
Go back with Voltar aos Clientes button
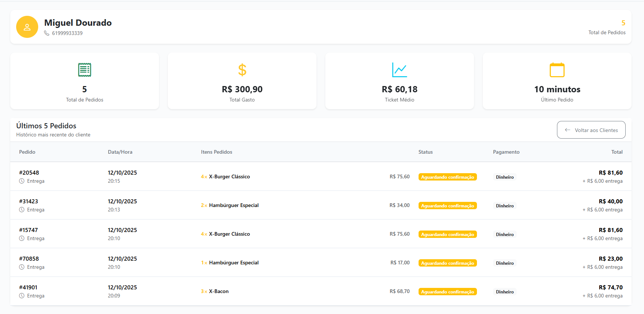click(x=591, y=130)
